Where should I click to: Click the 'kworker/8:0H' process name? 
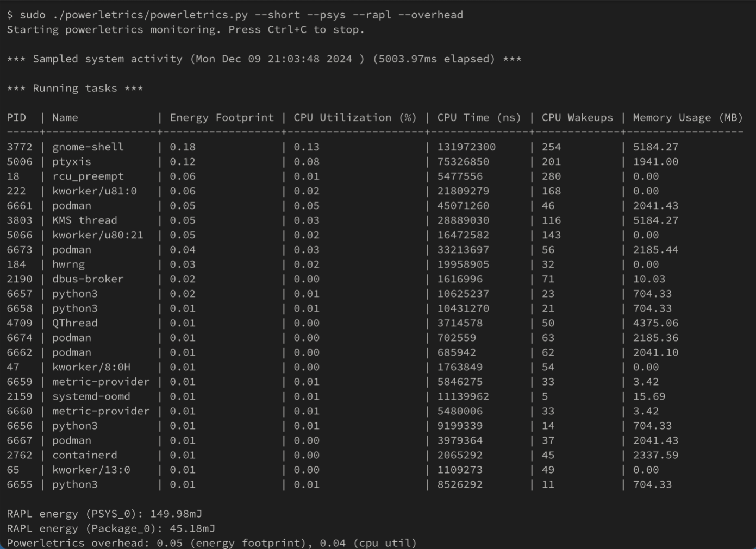pyautogui.click(x=91, y=367)
